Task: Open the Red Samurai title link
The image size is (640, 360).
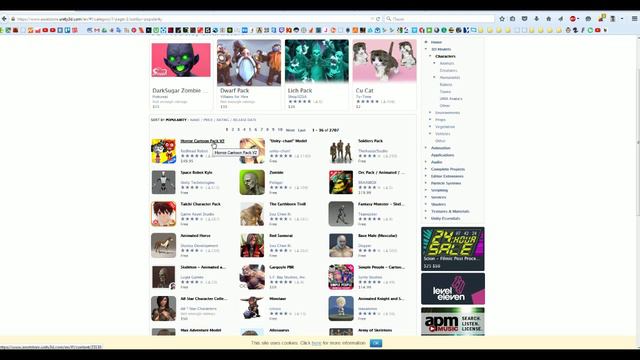Action: click(281, 236)
